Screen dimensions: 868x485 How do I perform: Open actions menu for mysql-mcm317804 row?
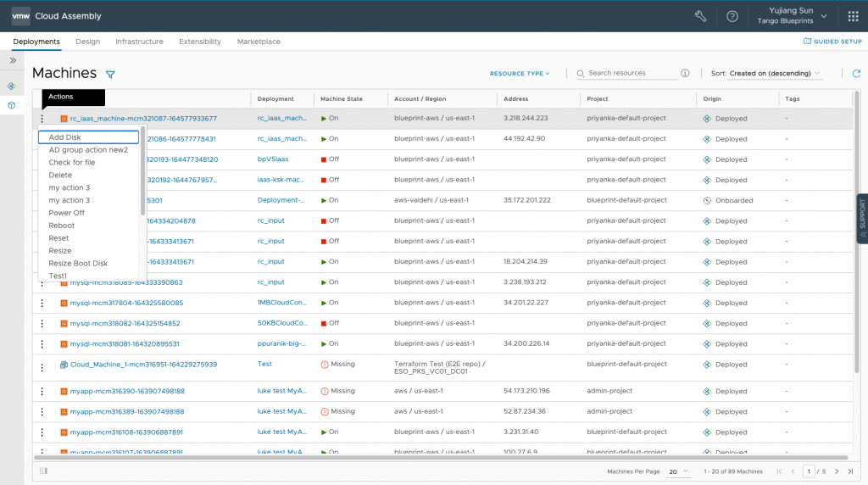pos(42,303)
